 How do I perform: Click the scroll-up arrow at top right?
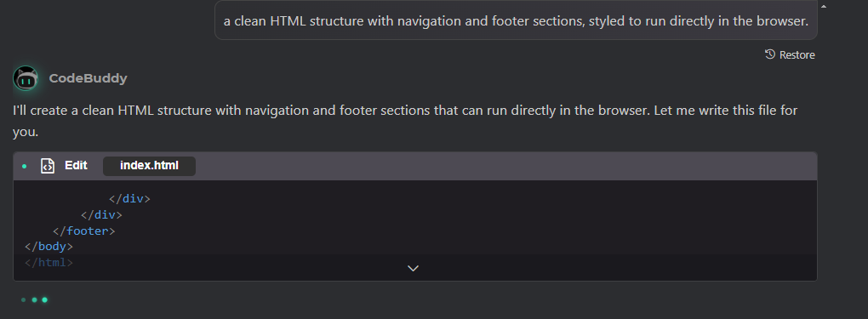[x=823, y=7]
